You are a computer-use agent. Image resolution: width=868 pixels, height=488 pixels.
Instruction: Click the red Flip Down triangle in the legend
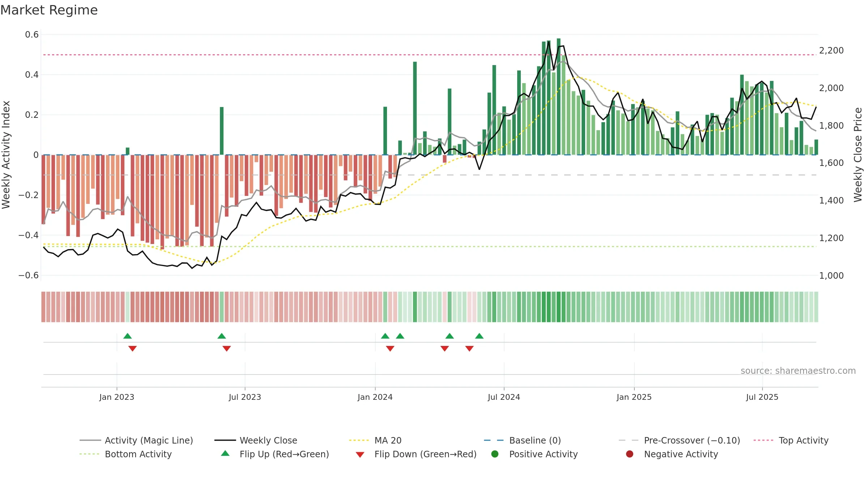(360, 455)
